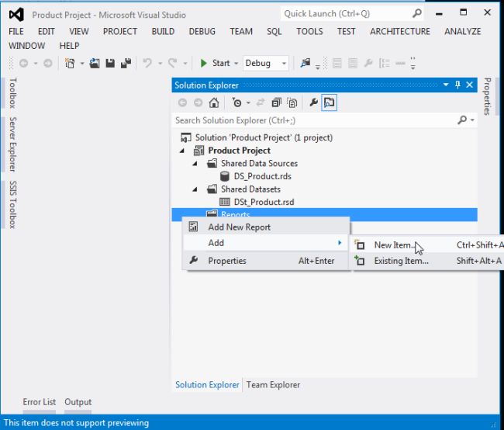
Task: Open the Start button dropdown arrow
Action: 236,64
